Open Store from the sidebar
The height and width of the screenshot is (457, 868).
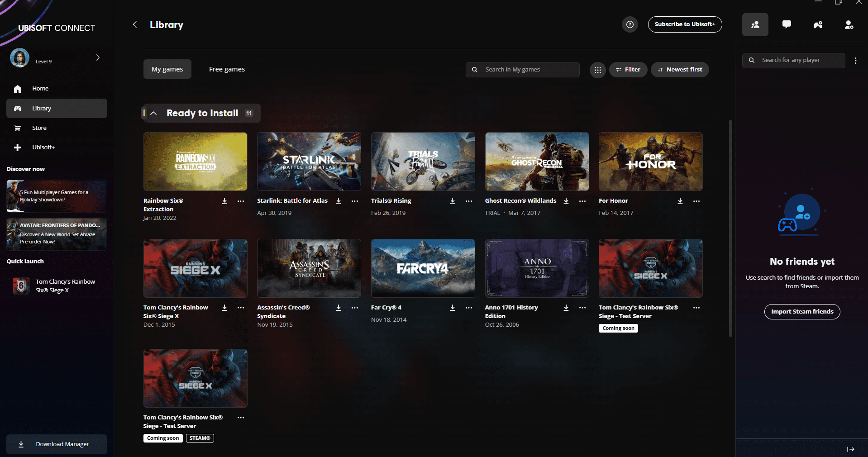pyautogui.click(x=39, y=128)
